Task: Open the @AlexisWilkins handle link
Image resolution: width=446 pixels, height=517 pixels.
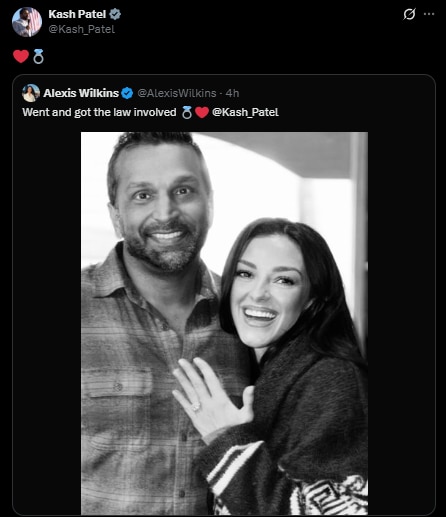Action: point(177,93)
